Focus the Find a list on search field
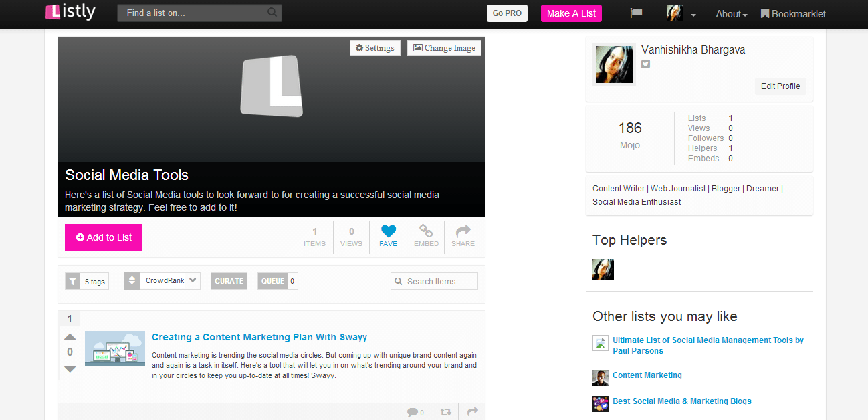Viewport: 868px width, 420px height. pos(199,13)
